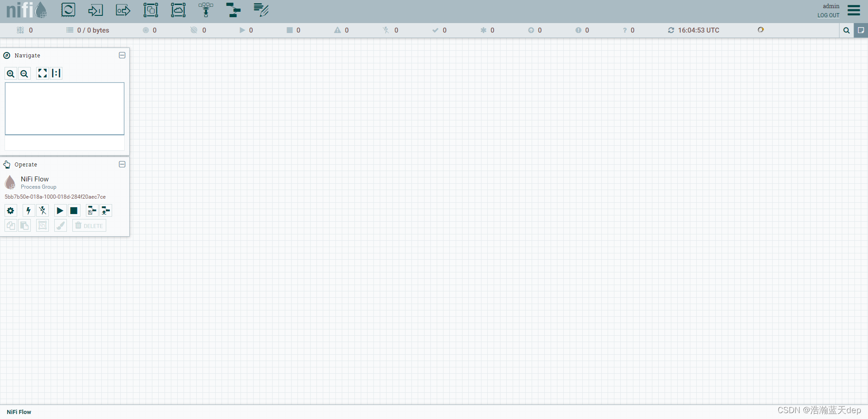
Task: Click the change color paintbrush icon
Action: coord(61,225)
